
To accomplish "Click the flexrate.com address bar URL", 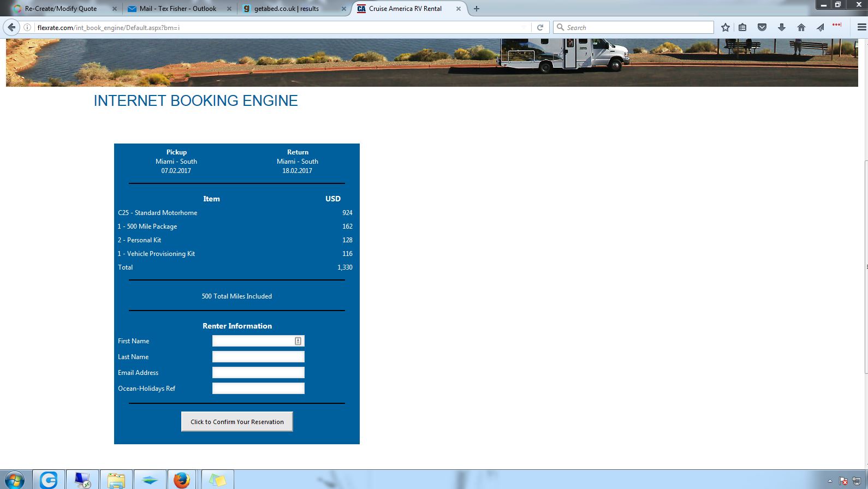I will point(108,27).
